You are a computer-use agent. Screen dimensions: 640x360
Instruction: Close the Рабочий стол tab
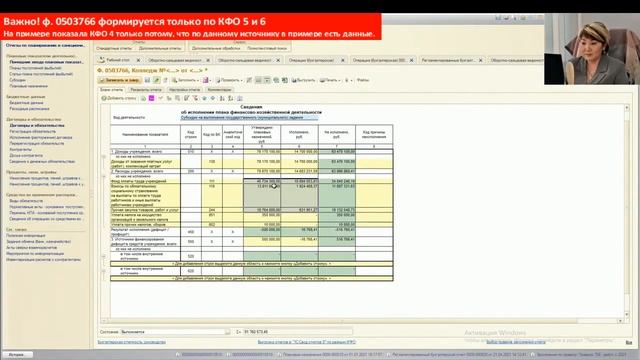(x=138, y=60)
